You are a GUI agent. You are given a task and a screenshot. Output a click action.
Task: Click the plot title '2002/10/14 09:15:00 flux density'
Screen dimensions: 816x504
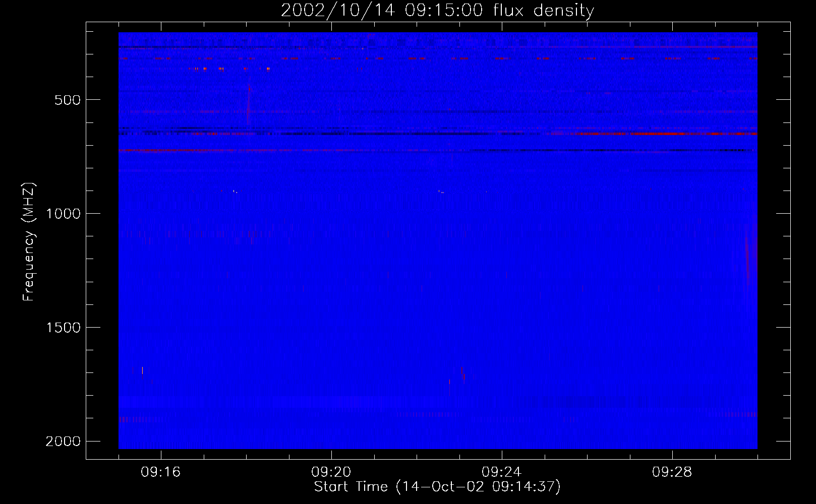(x=437, y=11)
